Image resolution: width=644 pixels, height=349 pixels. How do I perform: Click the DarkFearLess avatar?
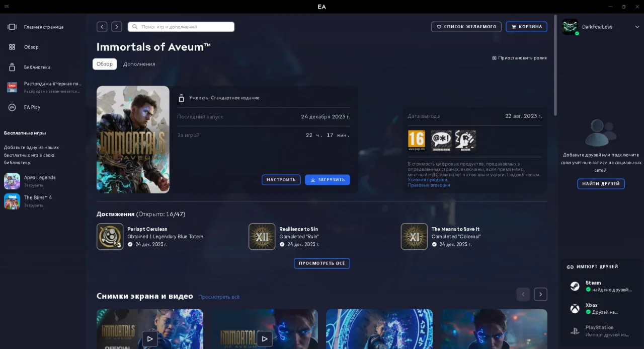[x=570, y=27]
